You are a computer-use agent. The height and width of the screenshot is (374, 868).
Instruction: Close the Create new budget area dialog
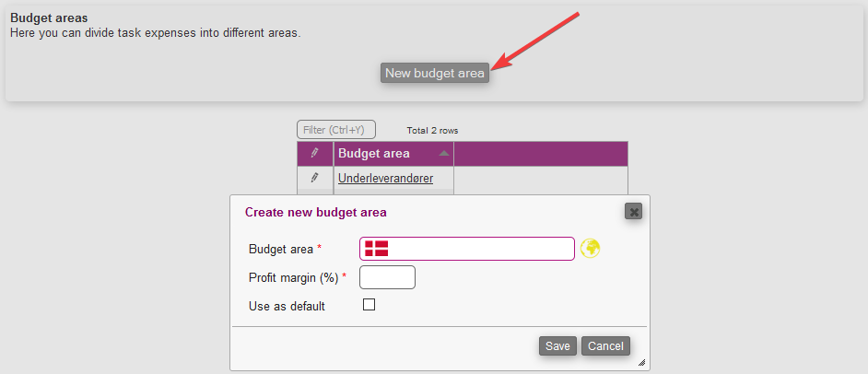(x=633, y=211)
